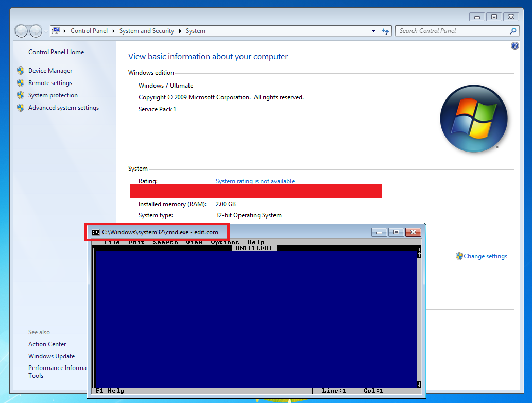Click the View basic information heading

pyautogui.click(x=208, y=57)
